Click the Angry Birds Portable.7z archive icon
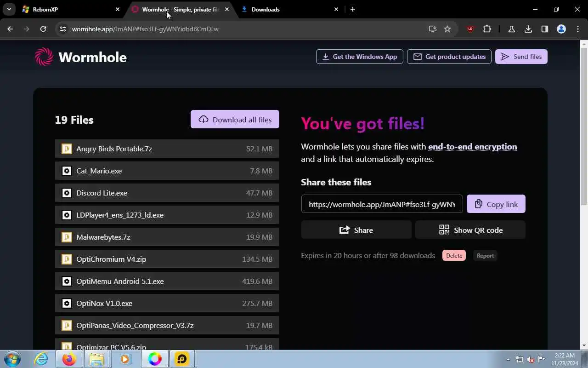 [67, 149]
